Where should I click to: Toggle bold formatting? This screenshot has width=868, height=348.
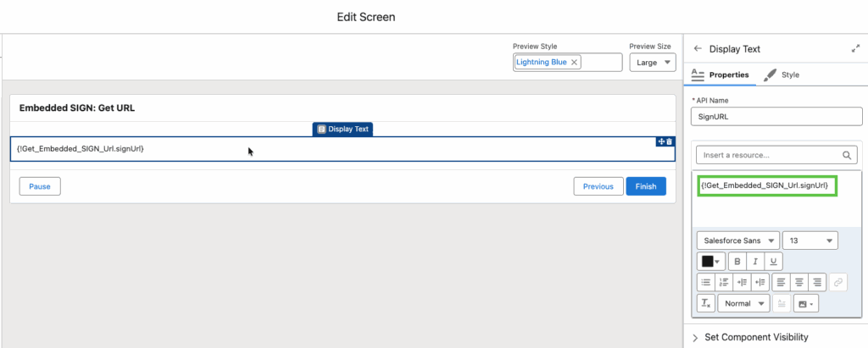coord(737,261)
